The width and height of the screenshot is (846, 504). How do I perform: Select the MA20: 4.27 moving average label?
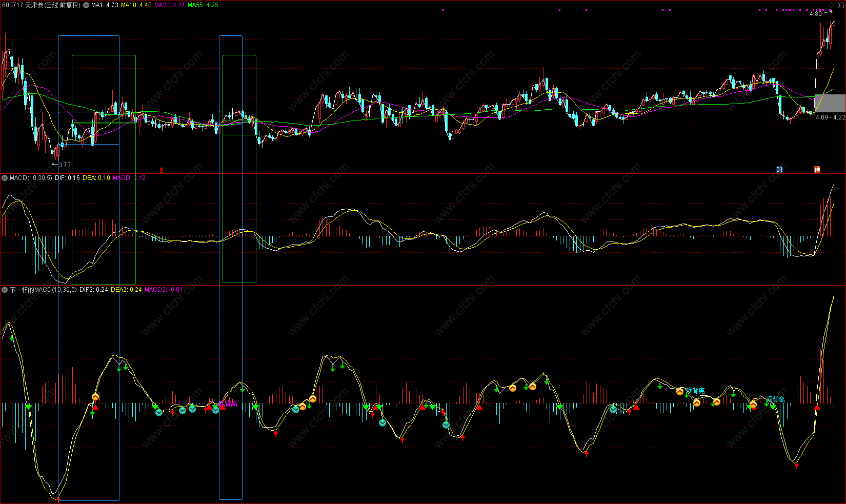[169, 5]
